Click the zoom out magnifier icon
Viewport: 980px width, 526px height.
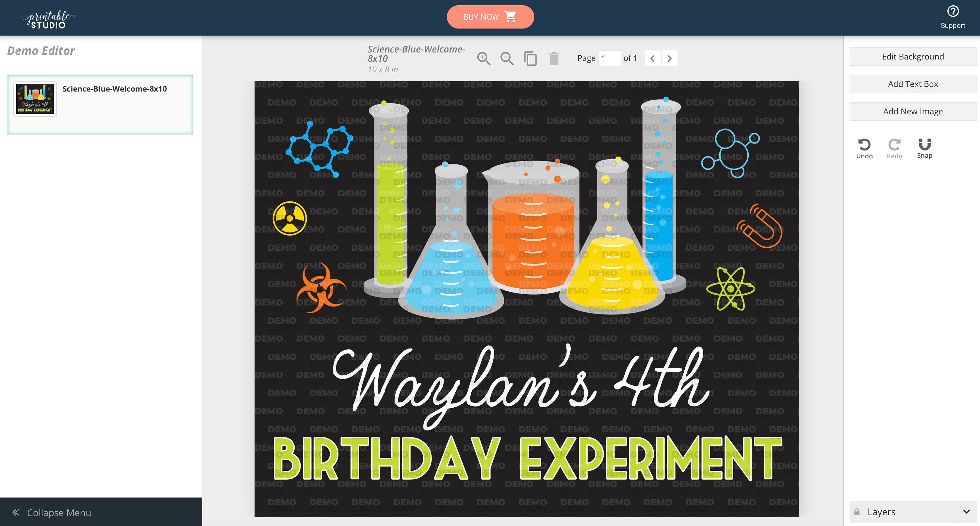click(507, 59)
